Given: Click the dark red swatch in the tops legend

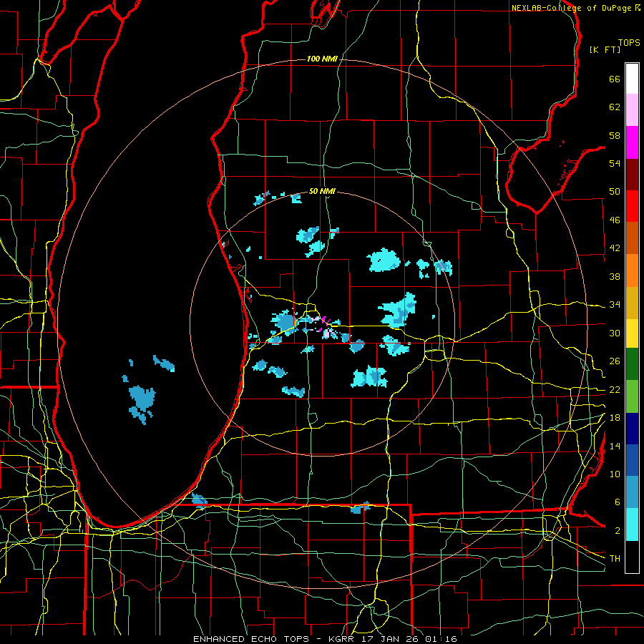Looking at the screenshot, I should pyautogui.click(x=632, y=174).
